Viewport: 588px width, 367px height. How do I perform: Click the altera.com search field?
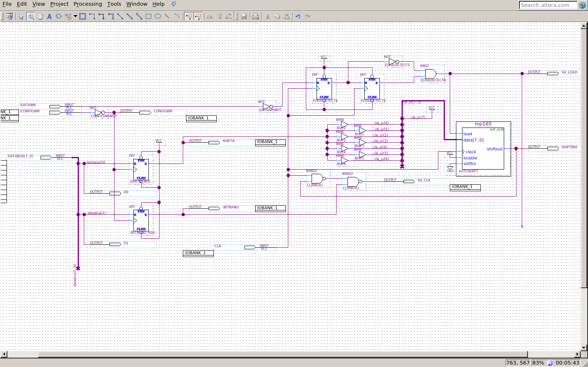coord(548,5)
